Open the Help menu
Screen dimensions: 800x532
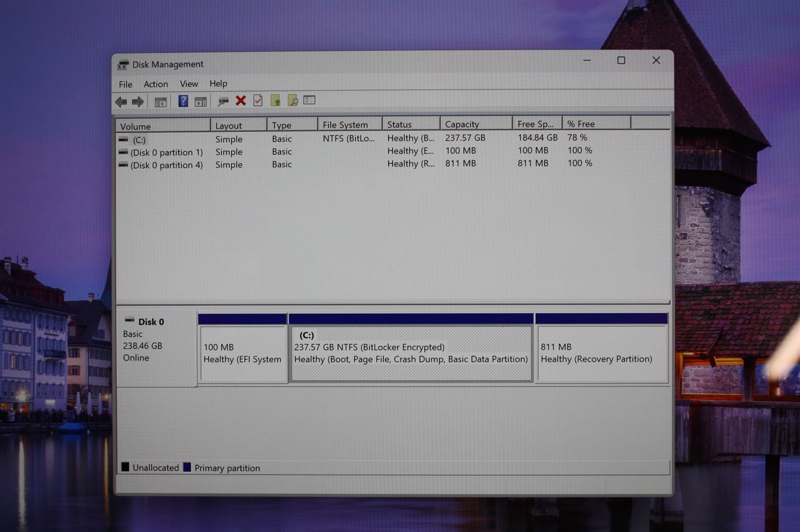[218, 83]
